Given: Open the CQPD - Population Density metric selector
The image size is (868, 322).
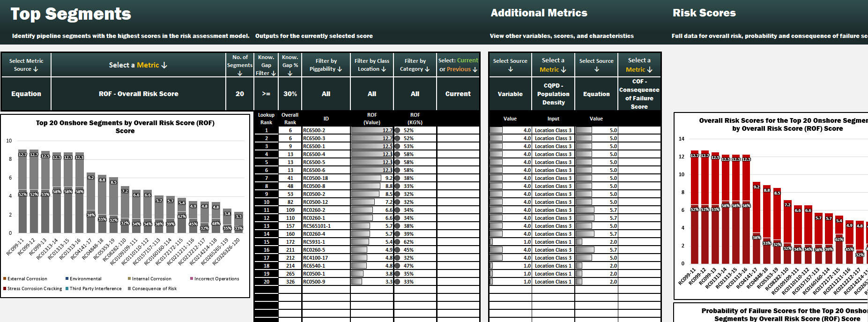Looking at the screenshot, I should click(x=553, y=94).
